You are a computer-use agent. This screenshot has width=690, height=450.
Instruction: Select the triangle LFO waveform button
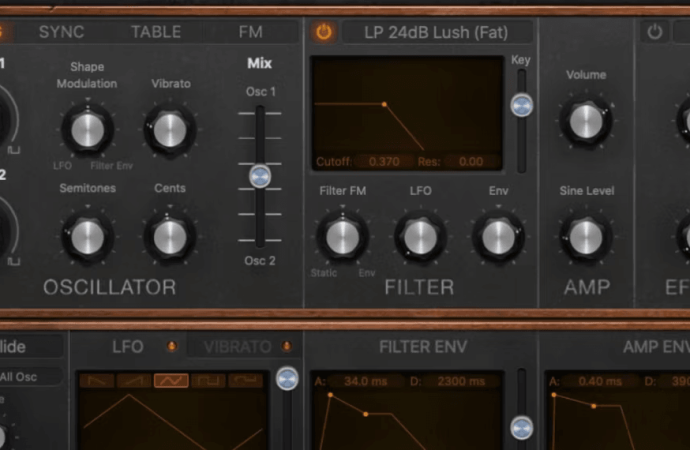pos(171,380)
